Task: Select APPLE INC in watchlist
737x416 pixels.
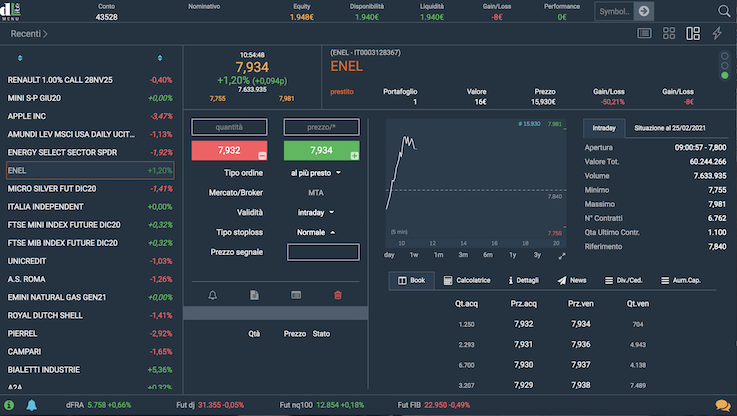Action: coord(90,116)
